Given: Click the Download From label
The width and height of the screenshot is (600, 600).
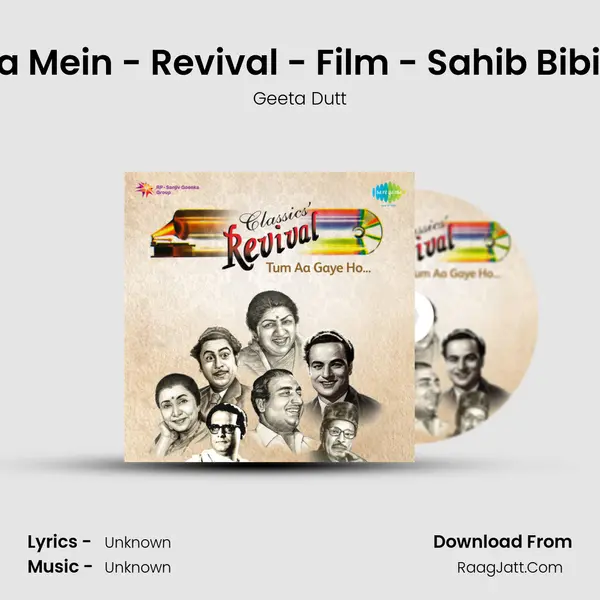Looking at the screenshot, I should (x=502, y=542).
